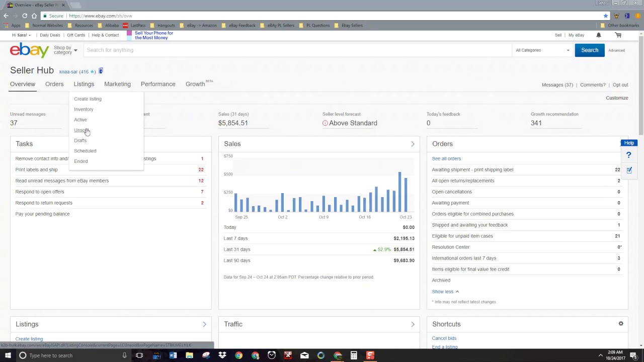The height and width of the screenshot is (362, 644).
Task: Open Task View on taskbar
Action: tap(139, 355)
